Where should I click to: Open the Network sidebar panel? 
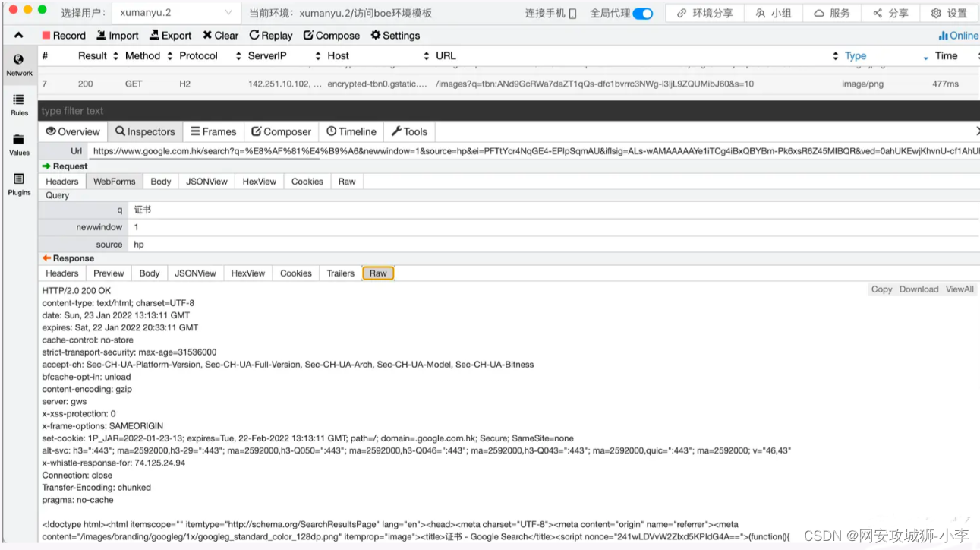19,65
